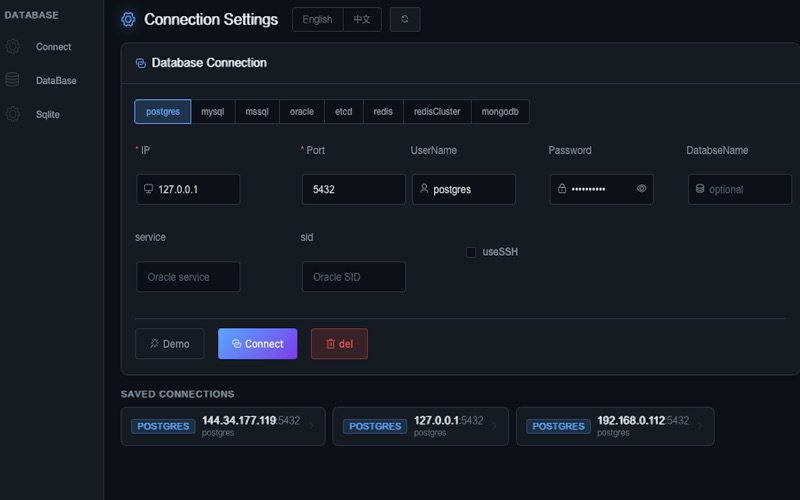800x500 pixels.
Task: Click the DataBase stack icon in sidebar
Action: point(12,80)
